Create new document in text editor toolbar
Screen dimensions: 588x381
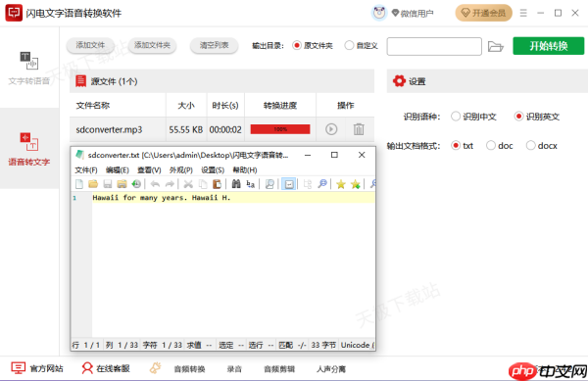coord(79,184)
